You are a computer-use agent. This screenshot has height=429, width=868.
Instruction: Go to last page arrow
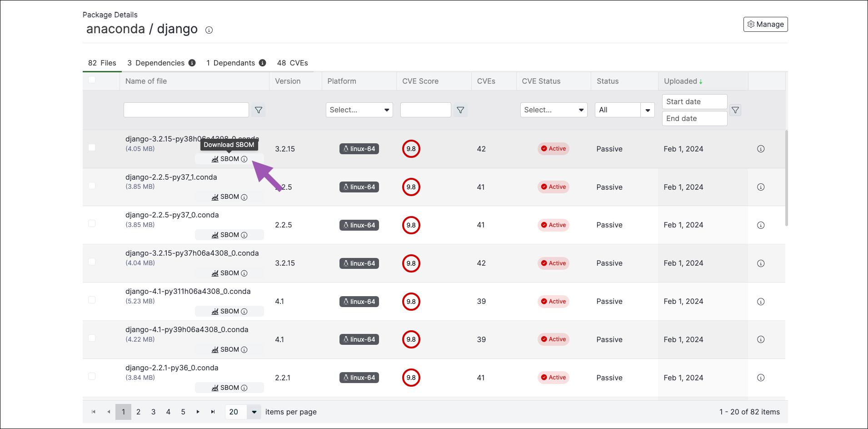point(213,412)
